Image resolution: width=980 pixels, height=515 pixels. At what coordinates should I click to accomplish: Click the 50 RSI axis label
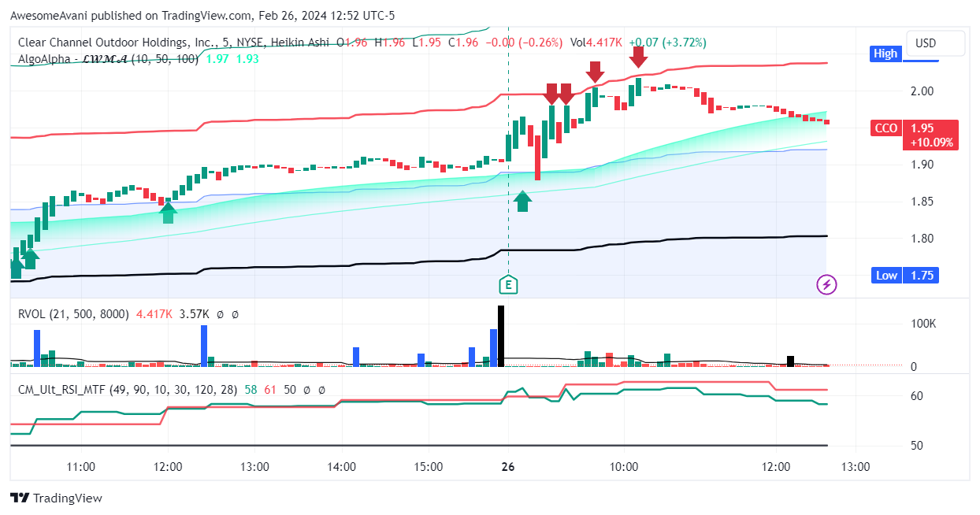pos(917,446)
